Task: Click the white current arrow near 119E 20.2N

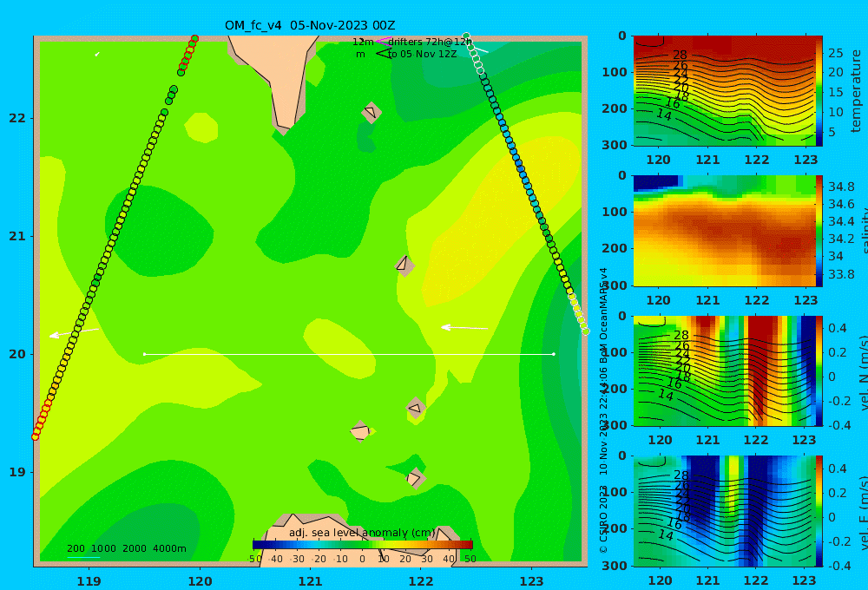Action: click(74, 332)
